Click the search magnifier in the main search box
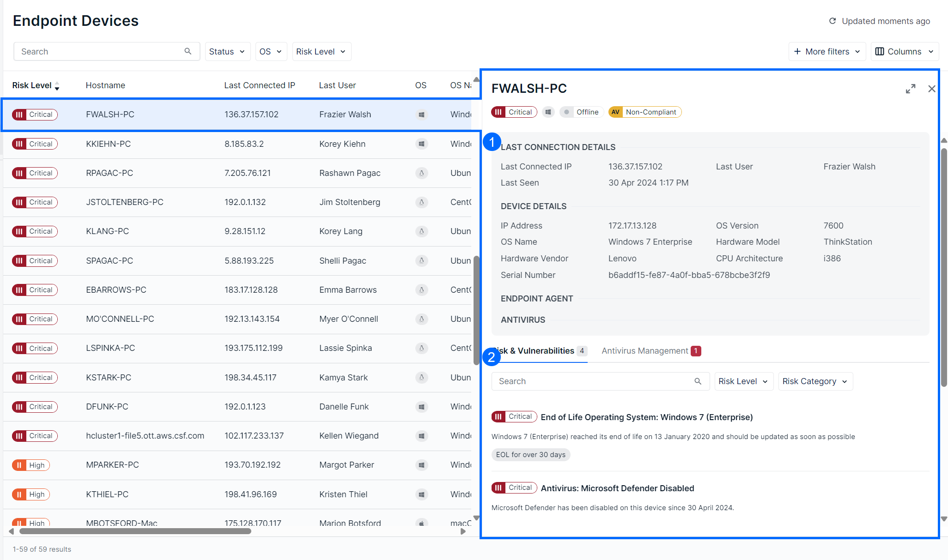This screenshot has height=560, width=948. click(x=188, y=51)
